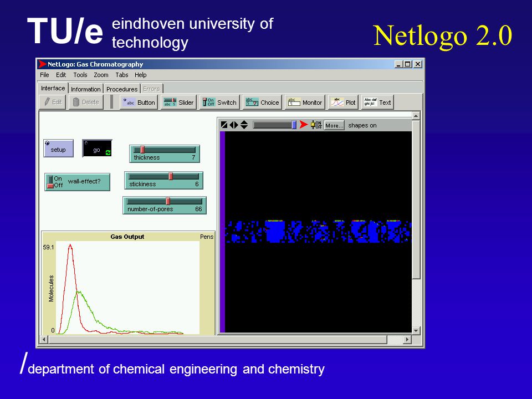
Task: Click the shapes on label
Action: pos(362,125)
